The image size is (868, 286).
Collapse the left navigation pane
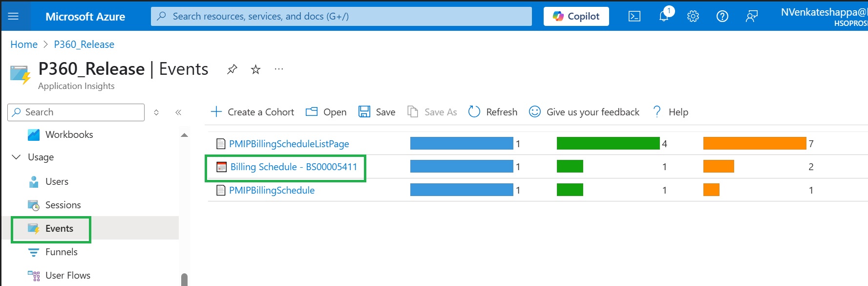point(178,112)
